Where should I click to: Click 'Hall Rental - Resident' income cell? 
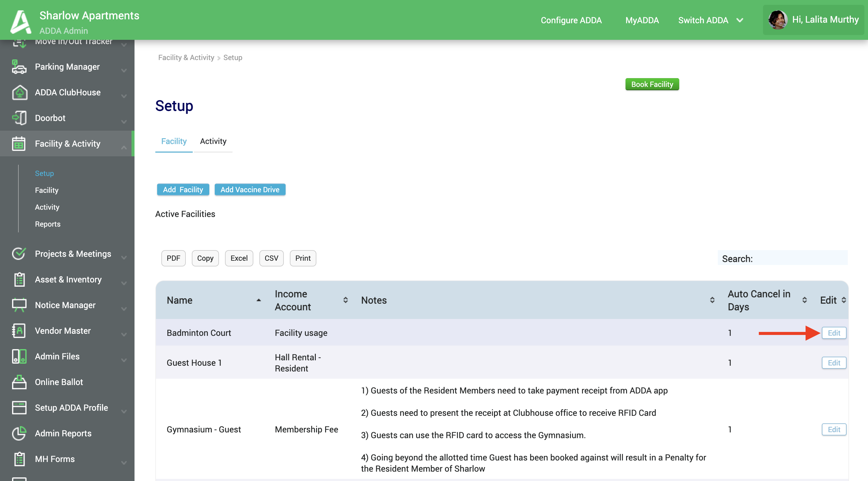298,363
